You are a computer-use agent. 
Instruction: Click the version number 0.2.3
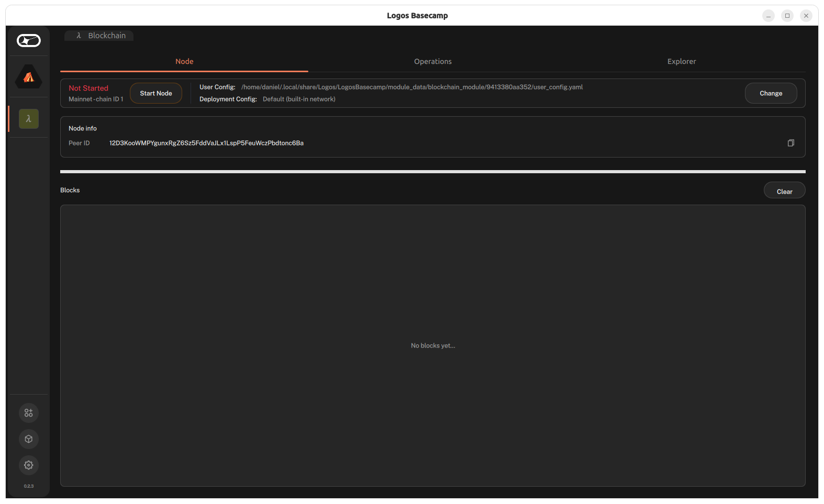tap(29, 486)
